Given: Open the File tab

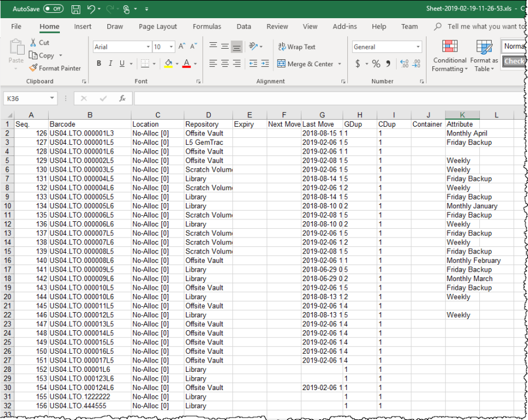Looking at the screenshot, I should coord(16,26).
